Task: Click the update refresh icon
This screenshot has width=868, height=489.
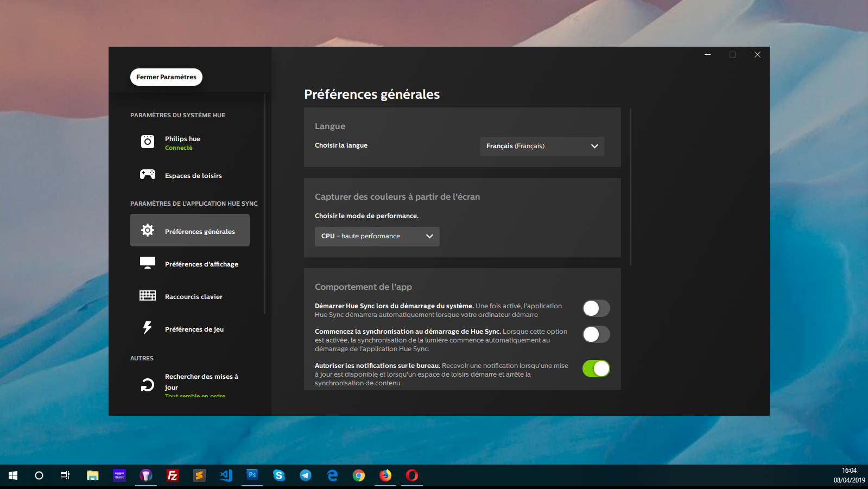Action: pos(147,385)
